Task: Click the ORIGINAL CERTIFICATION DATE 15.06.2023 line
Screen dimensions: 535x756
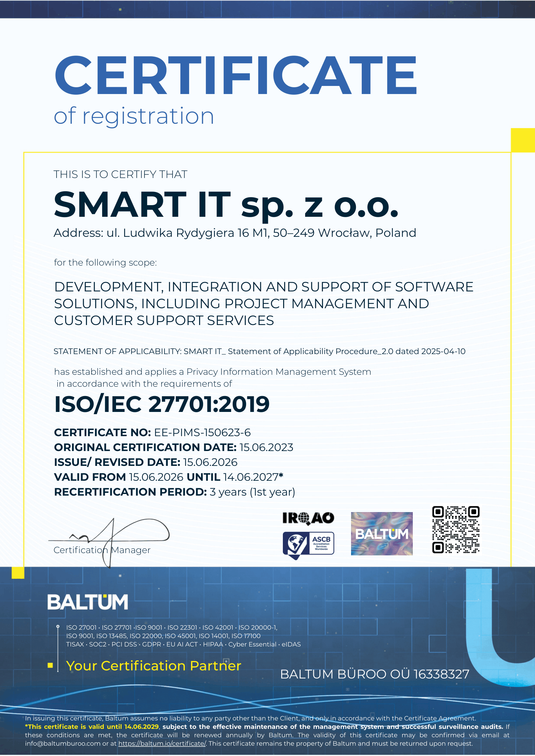Action: click(174, 447)
